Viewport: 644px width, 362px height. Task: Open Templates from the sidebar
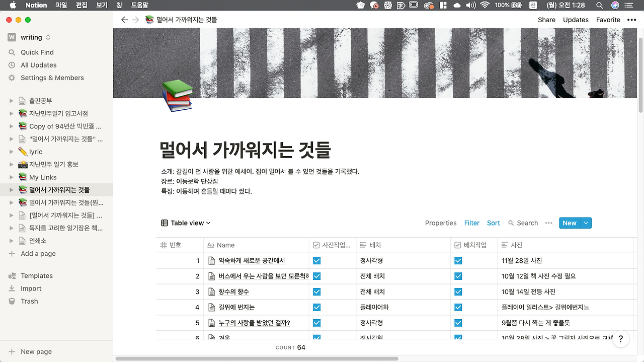pos(37,275)
